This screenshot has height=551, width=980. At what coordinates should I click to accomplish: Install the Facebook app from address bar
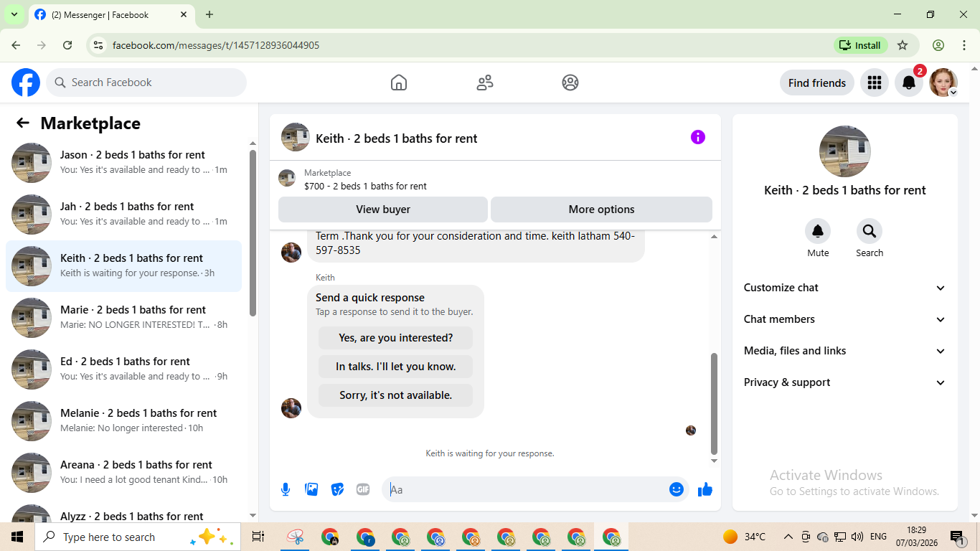click(861, 45)
